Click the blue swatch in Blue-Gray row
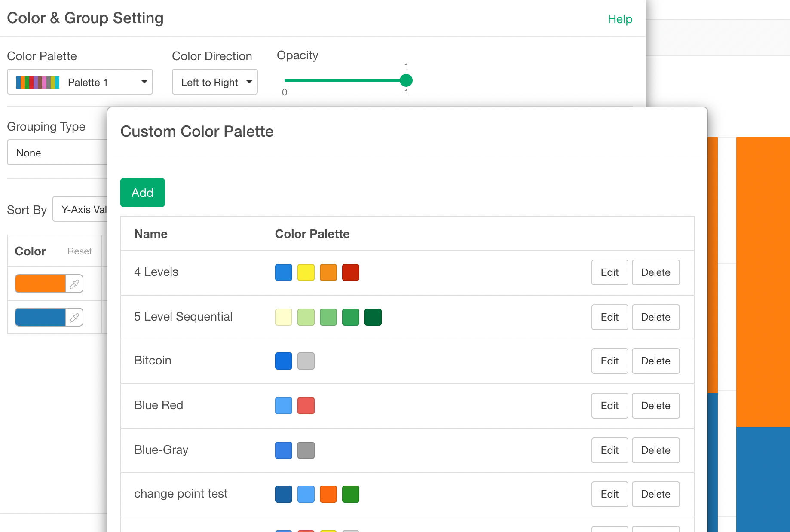790x532 pixels. tap(284, 450)
